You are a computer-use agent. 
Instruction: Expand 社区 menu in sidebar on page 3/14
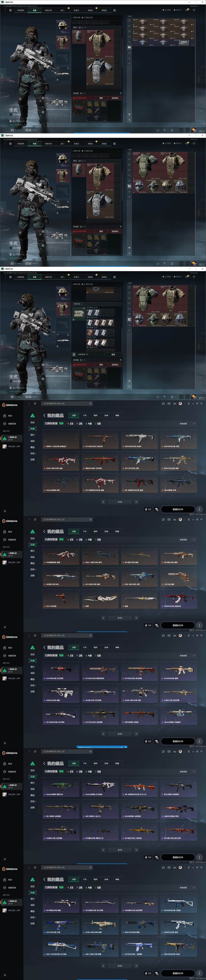point(33,685)
